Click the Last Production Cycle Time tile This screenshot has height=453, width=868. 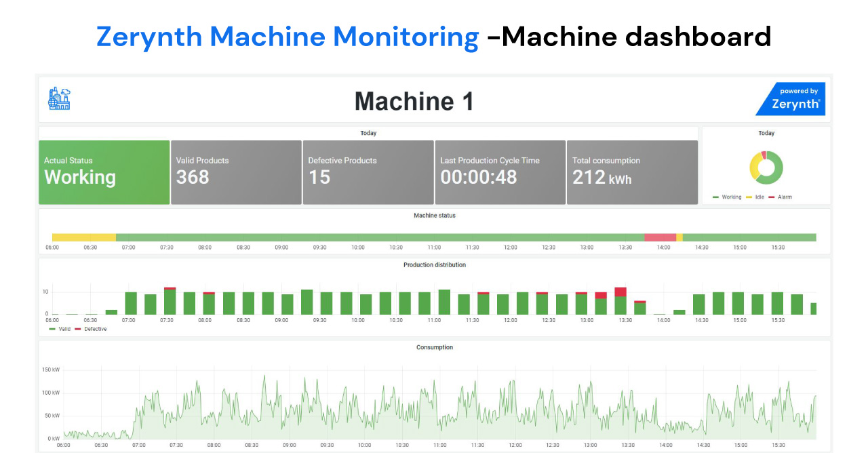[500, 172]
